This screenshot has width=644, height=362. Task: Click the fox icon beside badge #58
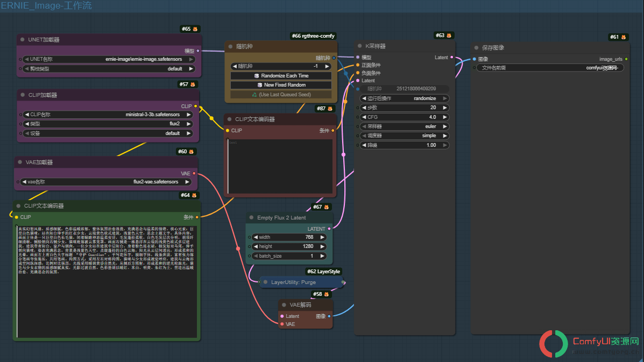(327, 294)
